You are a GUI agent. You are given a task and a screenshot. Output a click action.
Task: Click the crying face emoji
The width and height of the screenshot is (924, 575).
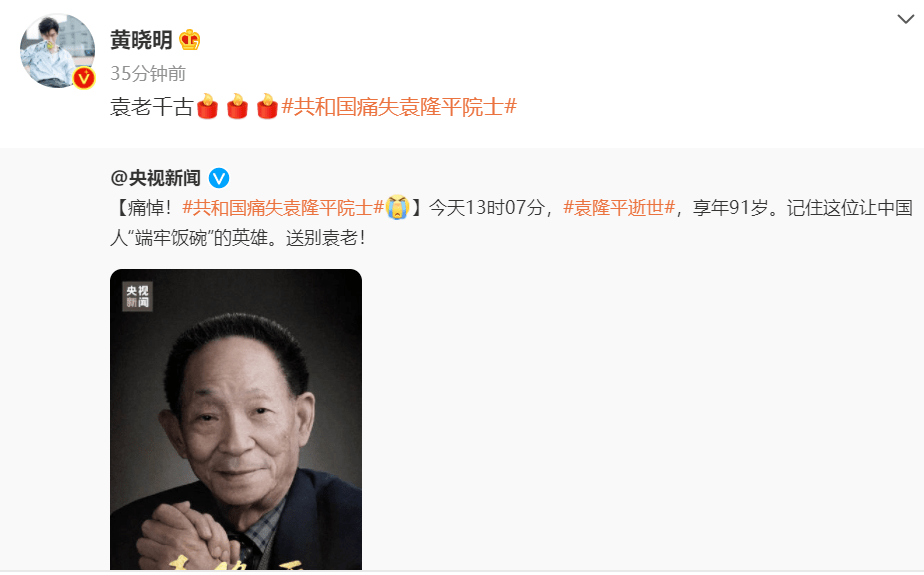point(398,207)
